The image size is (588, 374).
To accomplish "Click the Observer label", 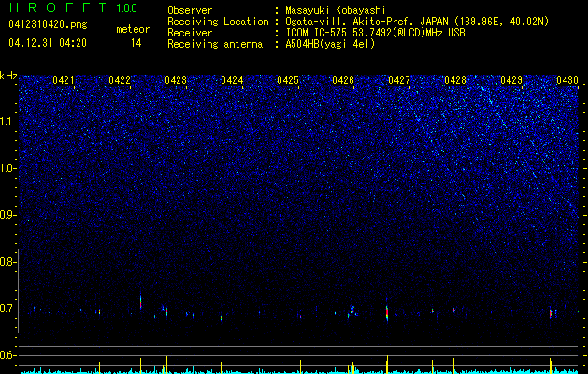I will [x=190, y=10].
